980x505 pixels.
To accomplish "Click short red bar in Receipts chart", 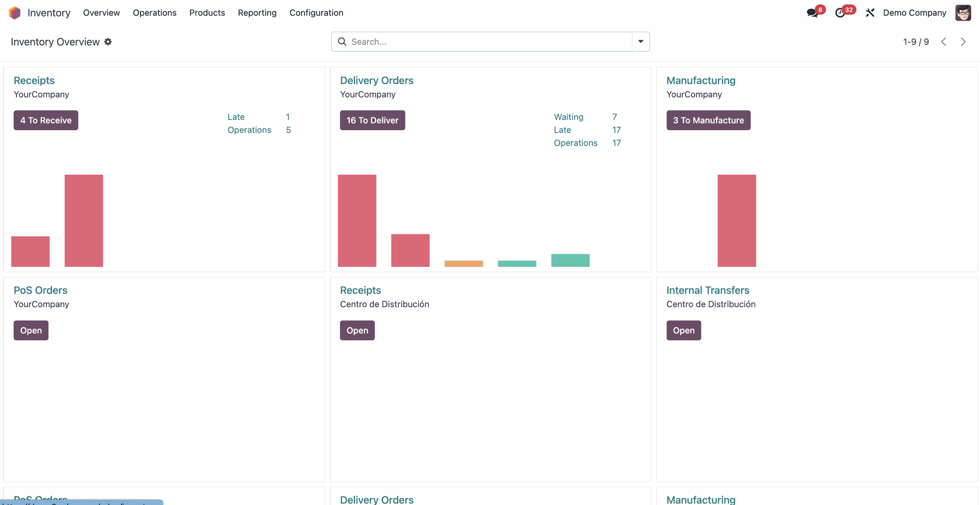I will [31, 251].
